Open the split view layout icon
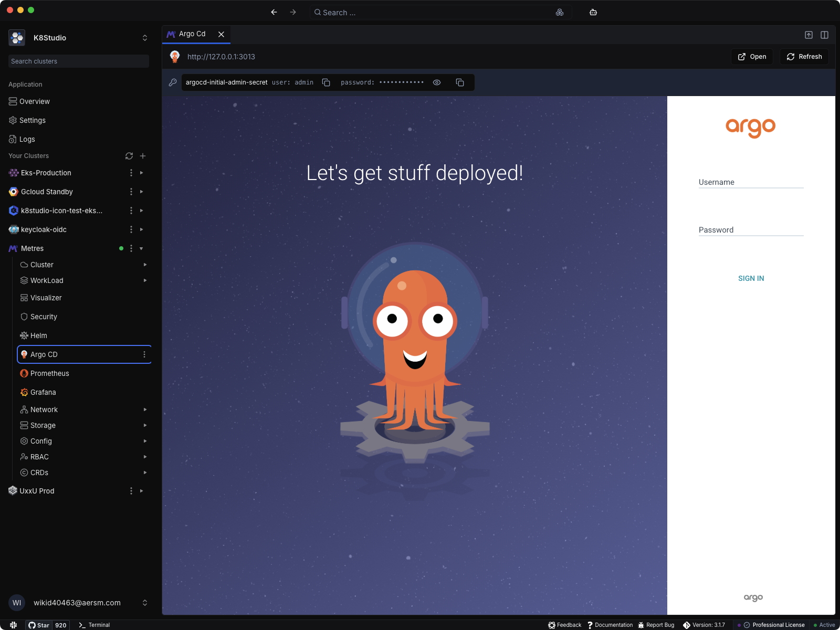This screenshot has width=840, height=630. 825,35
